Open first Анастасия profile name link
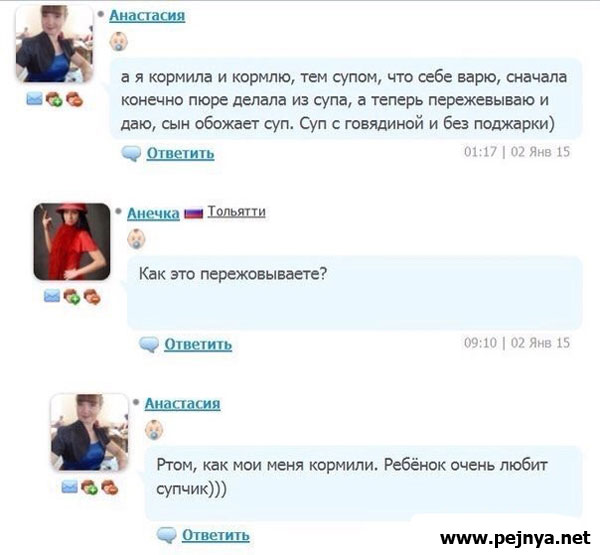The image size is (600, 555). pyautogui.click(x=147, y=16)
